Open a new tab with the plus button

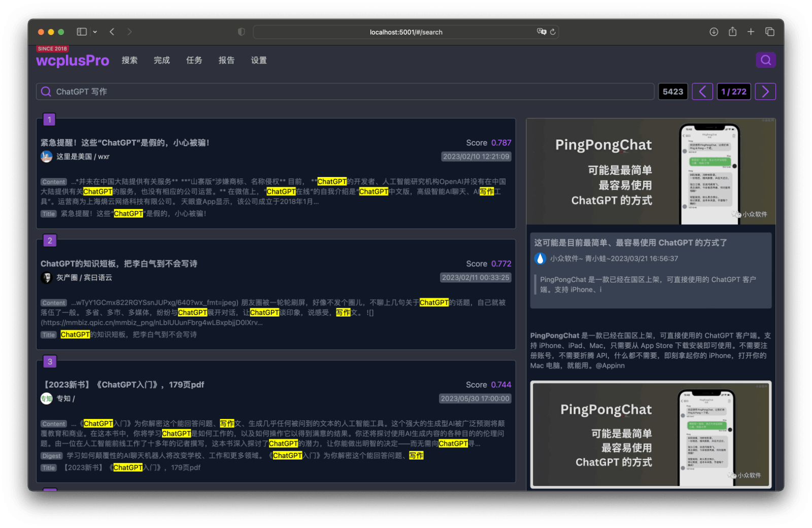[x=751, y=31]
